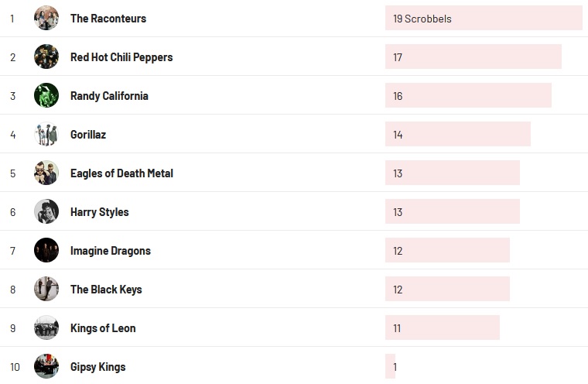Click Eagles of Death Metal avatar
588x384 pixels.
[46, 173]
